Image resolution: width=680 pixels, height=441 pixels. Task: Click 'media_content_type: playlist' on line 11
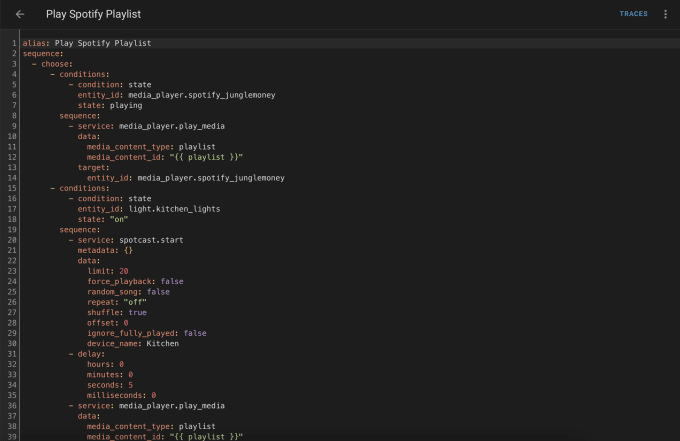click(x=151, y=147)
